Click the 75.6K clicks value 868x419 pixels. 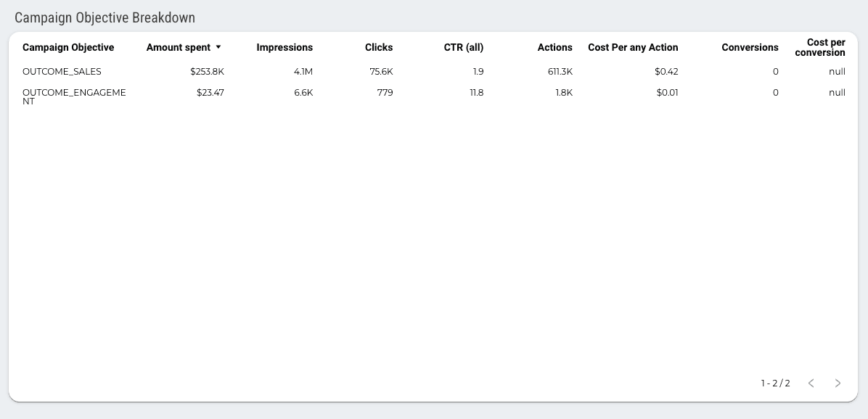(x=382, y=72)
